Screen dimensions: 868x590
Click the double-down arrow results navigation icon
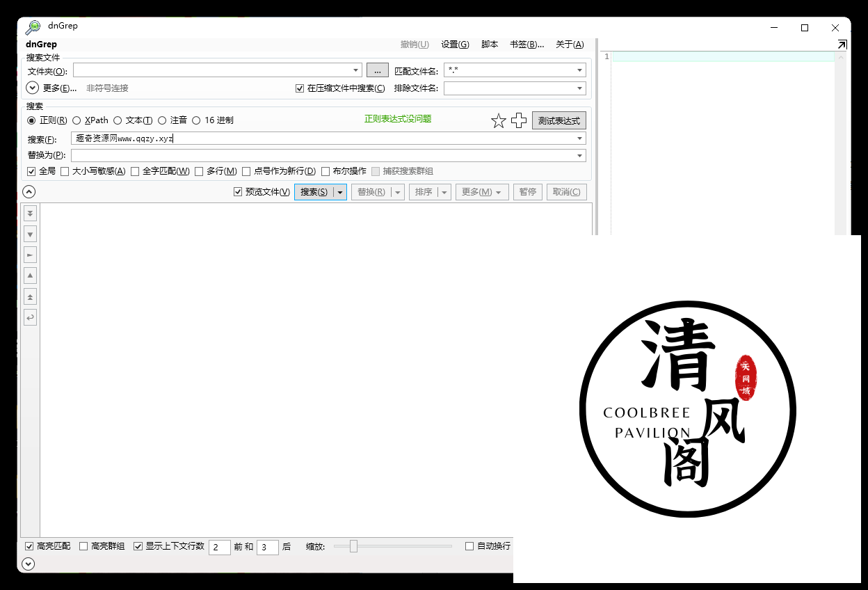pos(30,213)
